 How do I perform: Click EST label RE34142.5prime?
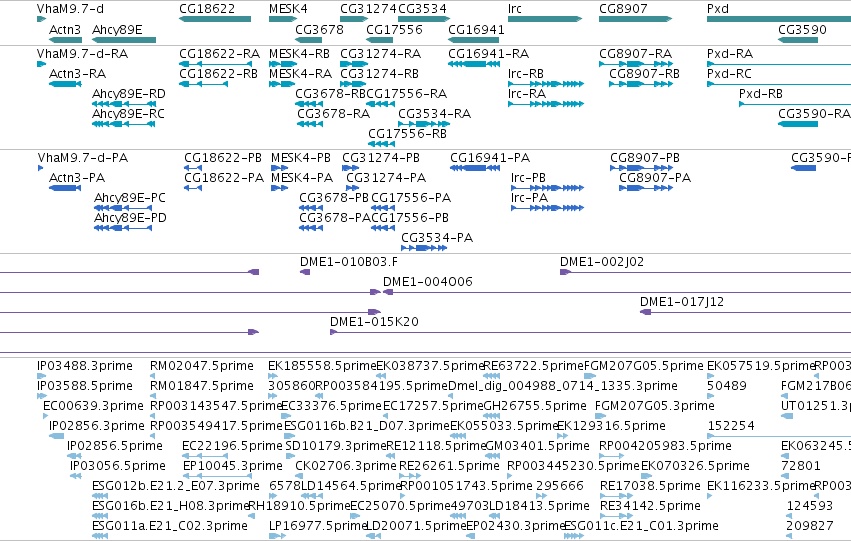650,507
